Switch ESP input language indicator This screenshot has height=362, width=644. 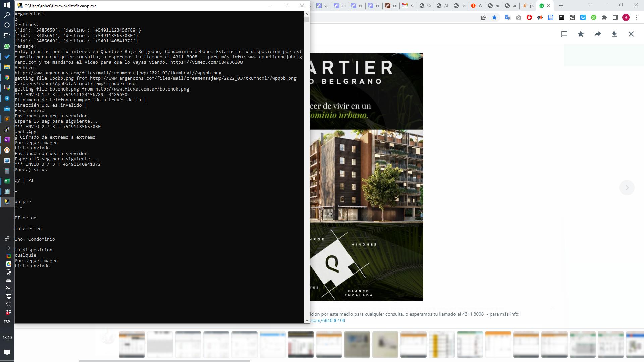click(7, 322)
